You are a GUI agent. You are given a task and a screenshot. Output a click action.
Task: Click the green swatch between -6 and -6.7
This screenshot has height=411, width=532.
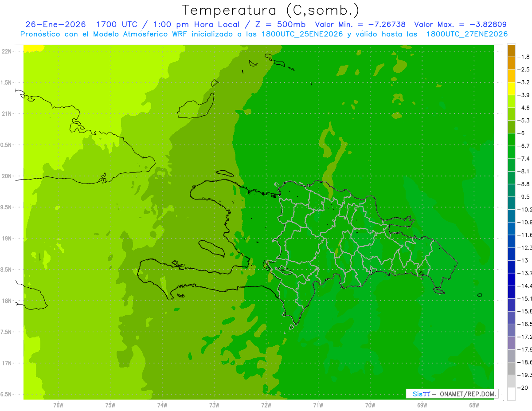point(511,140)
